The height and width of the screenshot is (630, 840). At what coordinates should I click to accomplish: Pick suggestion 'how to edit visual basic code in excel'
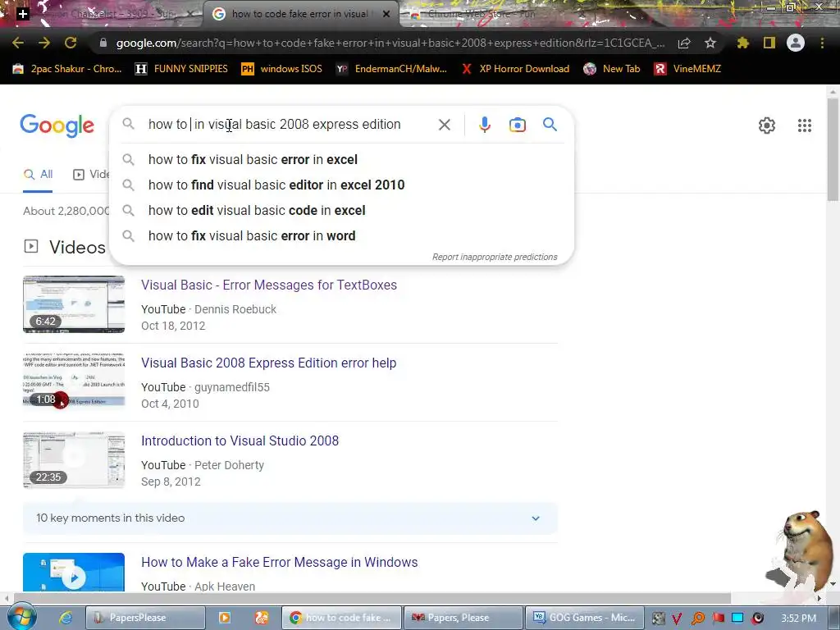342,211
